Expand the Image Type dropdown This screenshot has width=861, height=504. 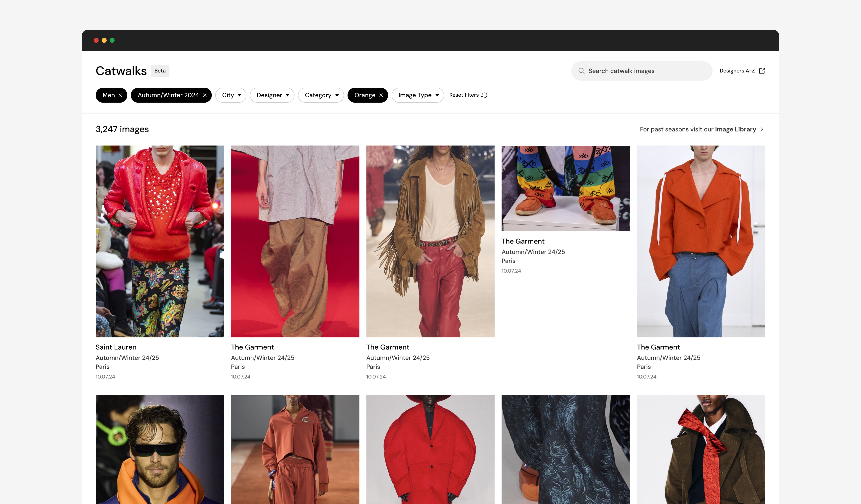[x=418, y=95]
